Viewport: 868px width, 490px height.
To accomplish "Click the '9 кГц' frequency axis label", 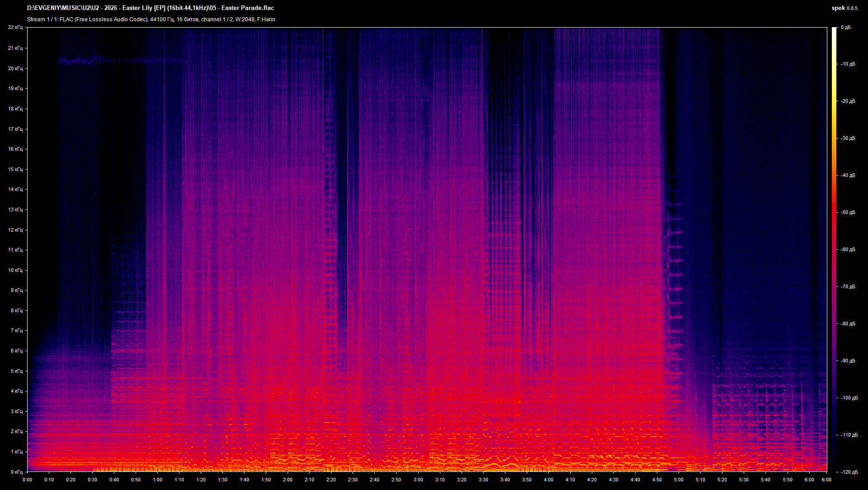I will click(x=17, y=290).
